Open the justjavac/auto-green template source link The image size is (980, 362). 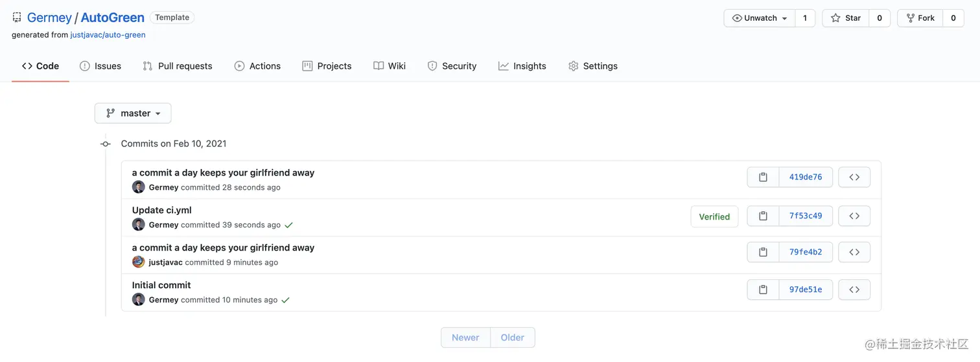click(108, 35)
